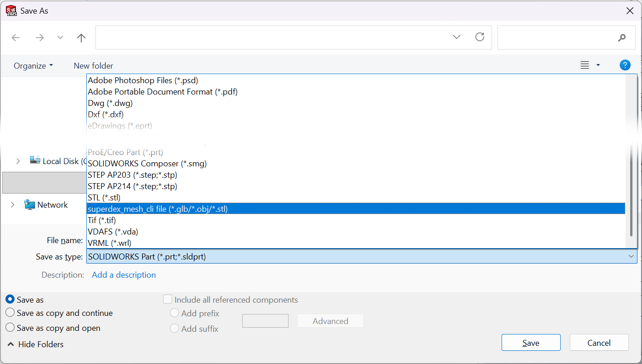Cancel the Save As dialog

click(599, 343)
